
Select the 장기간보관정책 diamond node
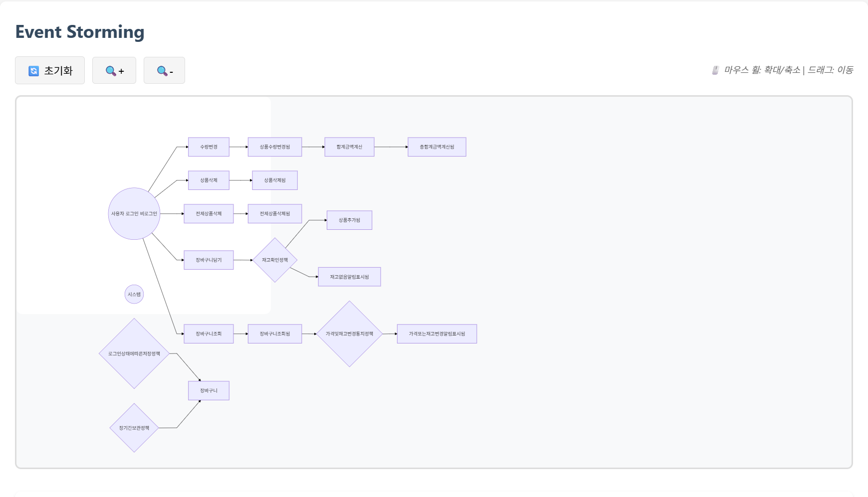[134, 428]
